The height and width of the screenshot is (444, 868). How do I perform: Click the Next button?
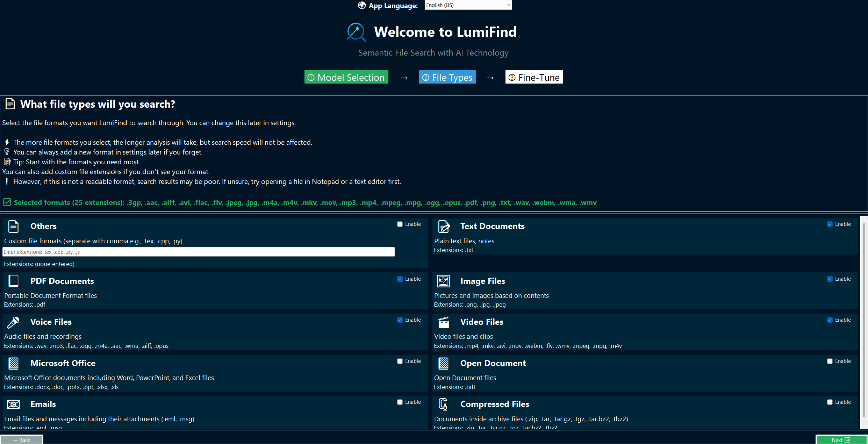pyautogui.click(x=841, y=439)
